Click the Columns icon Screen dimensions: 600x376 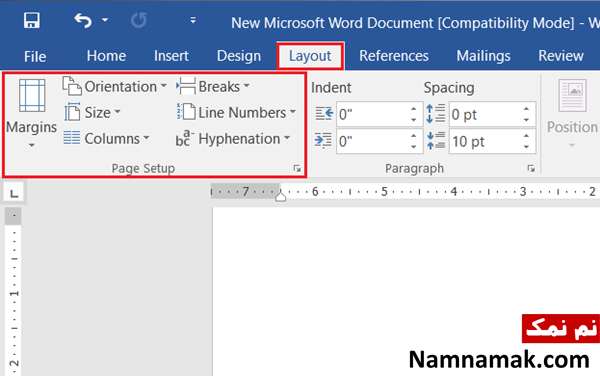pos(72,138)
